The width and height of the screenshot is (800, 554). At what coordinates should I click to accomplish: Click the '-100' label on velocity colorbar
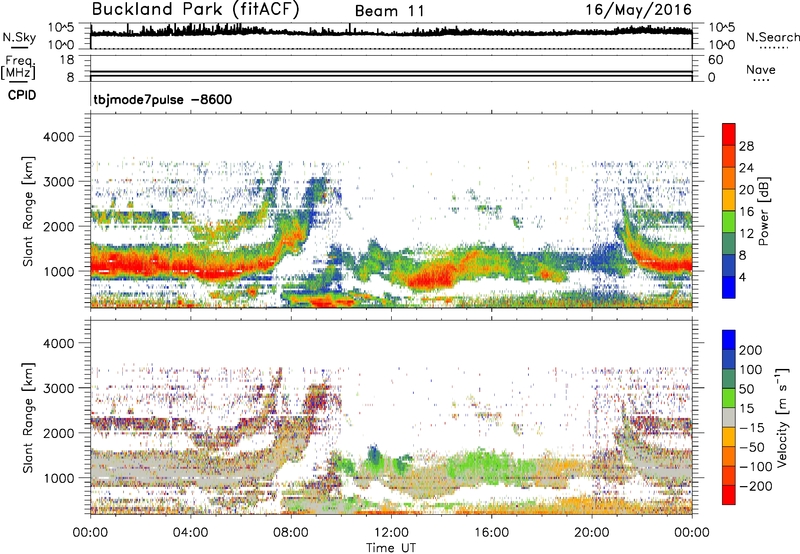click(x=756, y=467)
